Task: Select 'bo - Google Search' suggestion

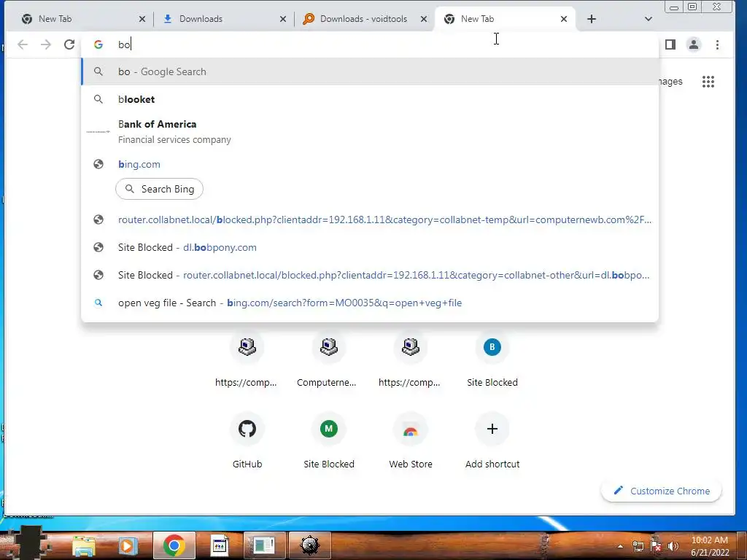Action: point(370,72)
